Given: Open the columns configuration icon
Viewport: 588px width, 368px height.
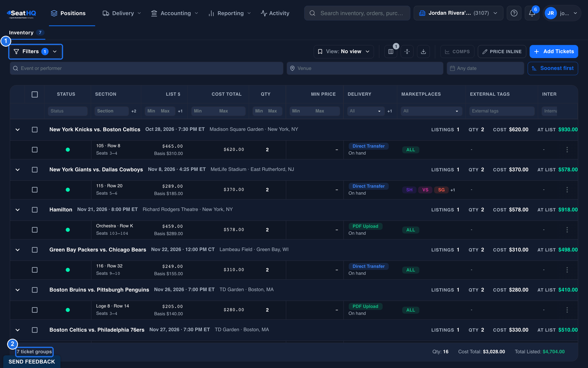Looking at the screenshot, I should click(x=391, y=51).
